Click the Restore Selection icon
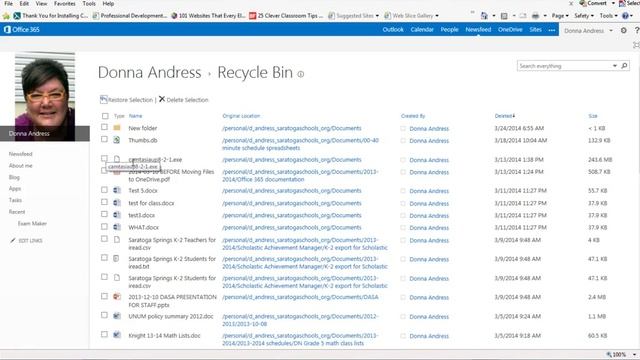 click(104, 99)
